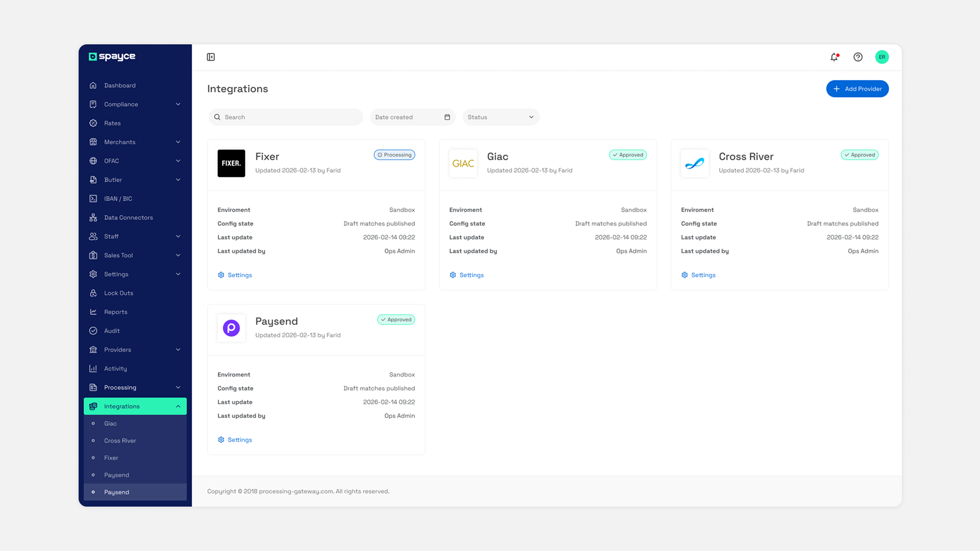Click the Cross River logo icon
Image resolution: width=980 pixels, height=551 pixels.
pos(695,163)
